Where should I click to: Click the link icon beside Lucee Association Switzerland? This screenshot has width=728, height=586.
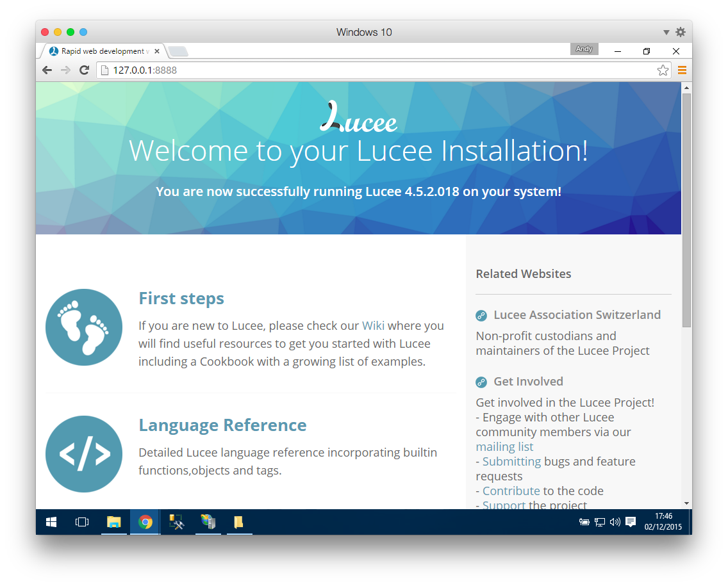(481, 316)
